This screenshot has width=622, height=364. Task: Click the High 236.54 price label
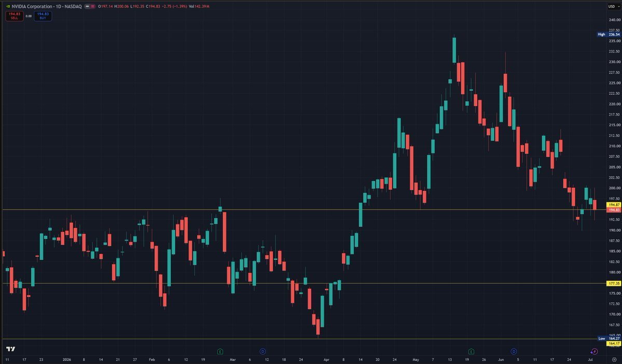610,35
